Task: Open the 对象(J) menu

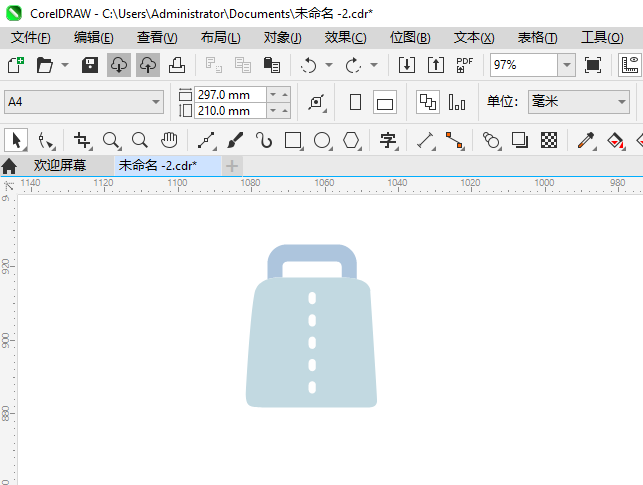Action: coord(283,38)
